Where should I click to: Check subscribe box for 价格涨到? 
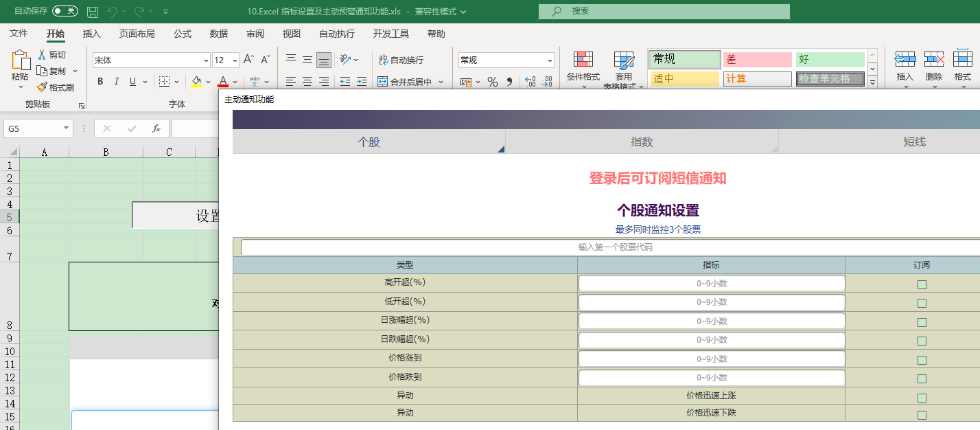tap(922, 360)
